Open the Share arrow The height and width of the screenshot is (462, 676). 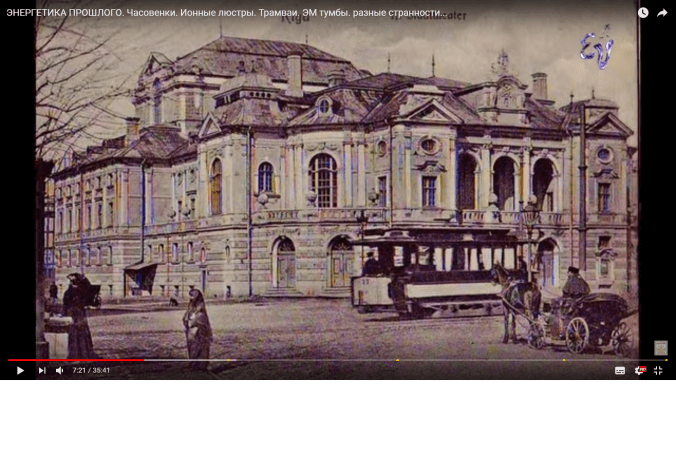pos(662,13)
